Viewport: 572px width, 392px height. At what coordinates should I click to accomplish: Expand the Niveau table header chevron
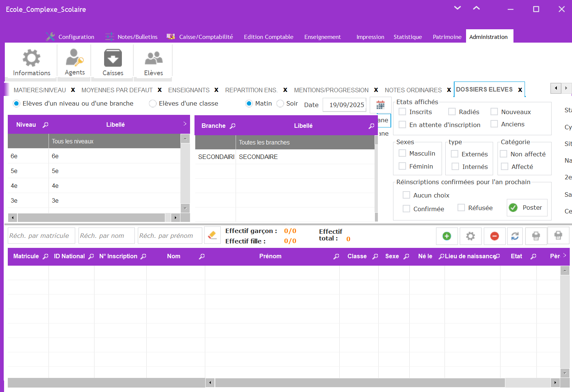point(185,124)
